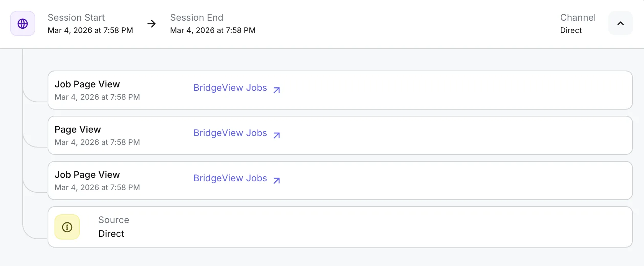Screen dimensions: 644x266
Task: Click the Session End date value
Action: tap(213, 30)
